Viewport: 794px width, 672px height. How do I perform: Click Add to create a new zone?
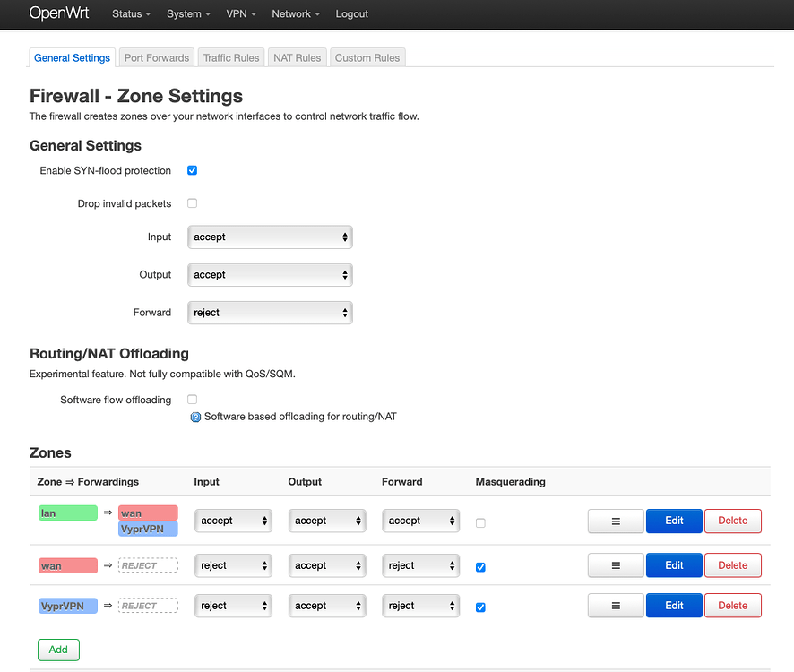click(58, 649)
